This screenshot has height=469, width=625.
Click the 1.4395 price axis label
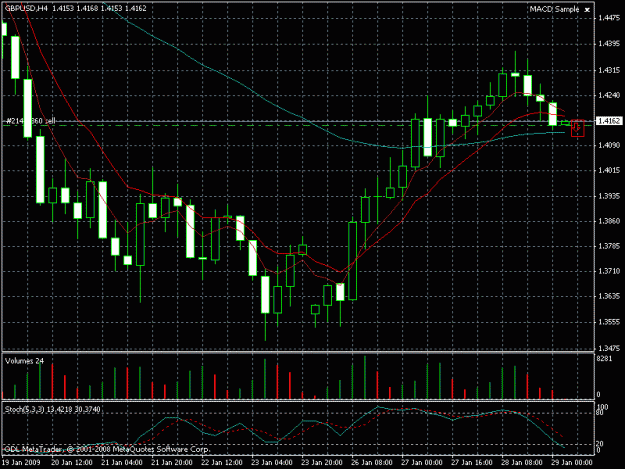click(609, 43)
